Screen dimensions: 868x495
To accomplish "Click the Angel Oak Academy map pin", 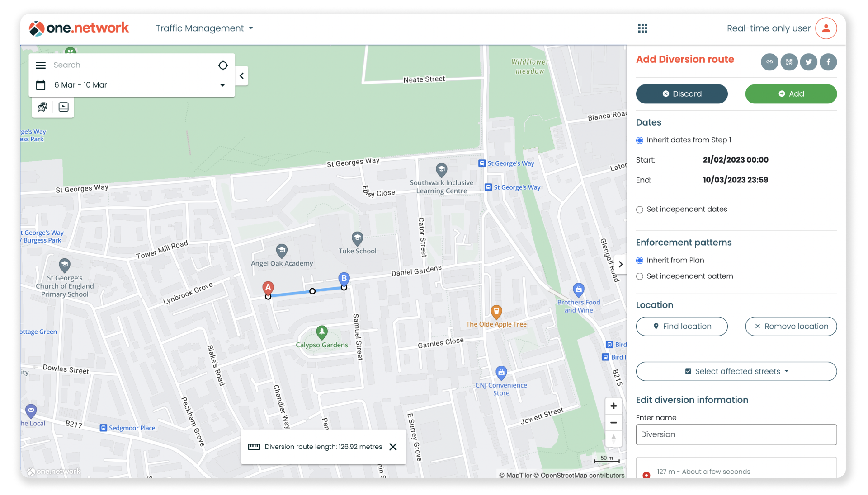I will pyautogui.click(x=282, y=251).
